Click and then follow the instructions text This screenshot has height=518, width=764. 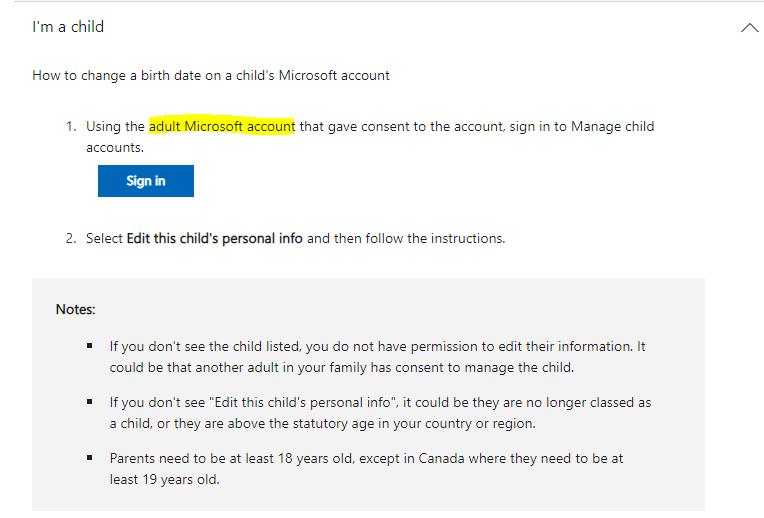tap(406, 238)
